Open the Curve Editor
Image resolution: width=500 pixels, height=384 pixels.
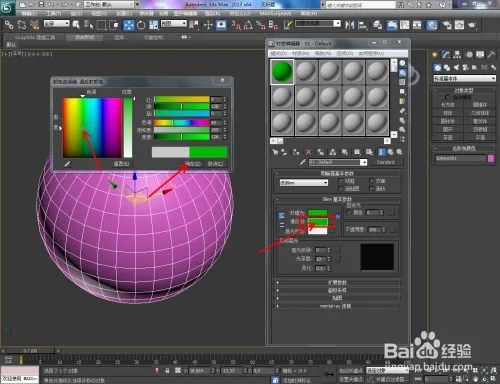coord(404,25)
